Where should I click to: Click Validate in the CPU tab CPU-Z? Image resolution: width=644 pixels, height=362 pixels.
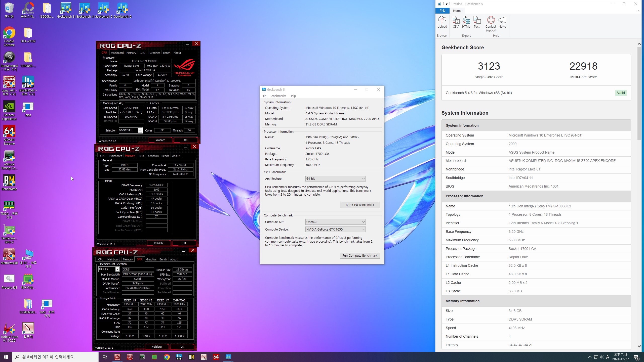click(160, 140)
